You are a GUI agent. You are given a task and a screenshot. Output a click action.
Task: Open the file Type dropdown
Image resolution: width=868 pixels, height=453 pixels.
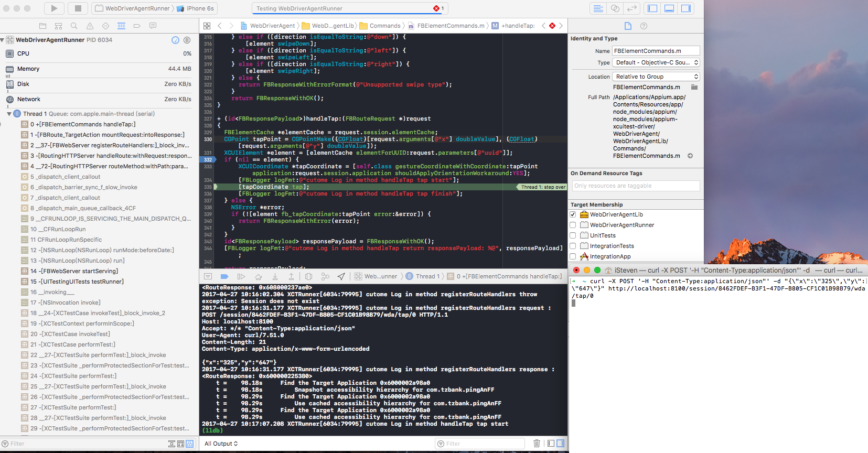click(x=656, y=62)
